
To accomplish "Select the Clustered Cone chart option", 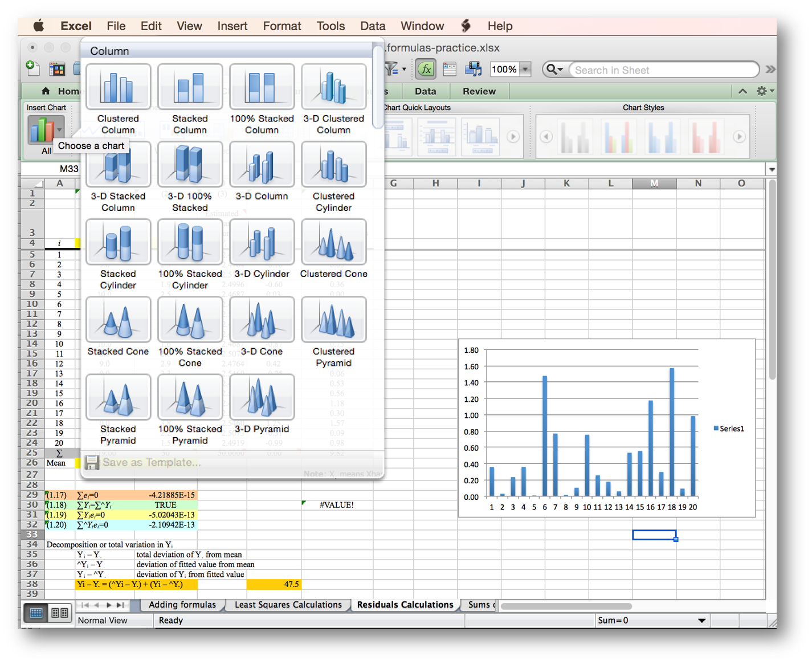I will [333, 242].
